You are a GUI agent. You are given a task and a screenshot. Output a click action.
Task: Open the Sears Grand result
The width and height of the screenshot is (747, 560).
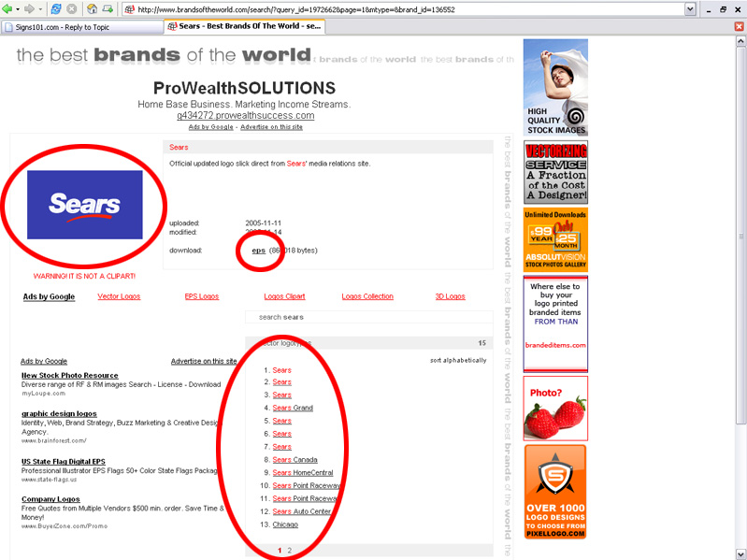[293, 408]
